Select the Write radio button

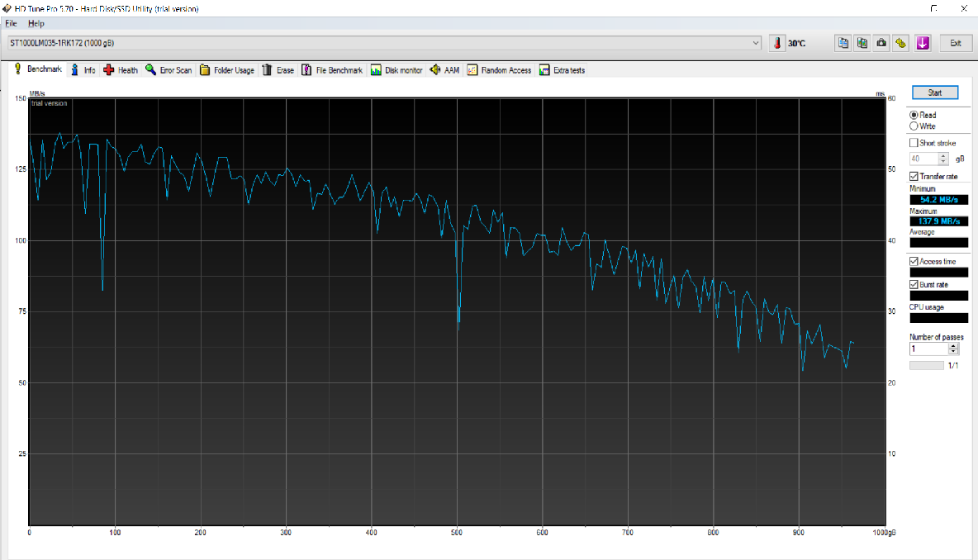pyautogui.click(x=914, y=126)
